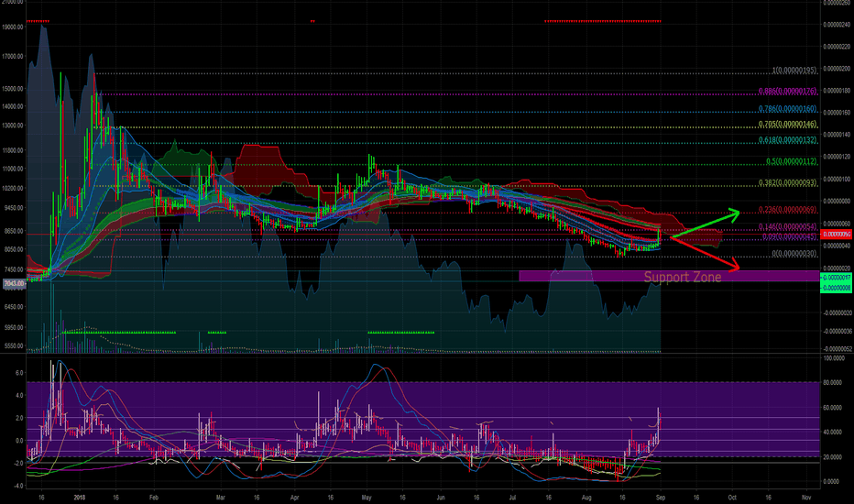This screenshot has width=854, height=504.
Task: Click 8650.00 on the left price axis
Action: (x=14, y=231)
